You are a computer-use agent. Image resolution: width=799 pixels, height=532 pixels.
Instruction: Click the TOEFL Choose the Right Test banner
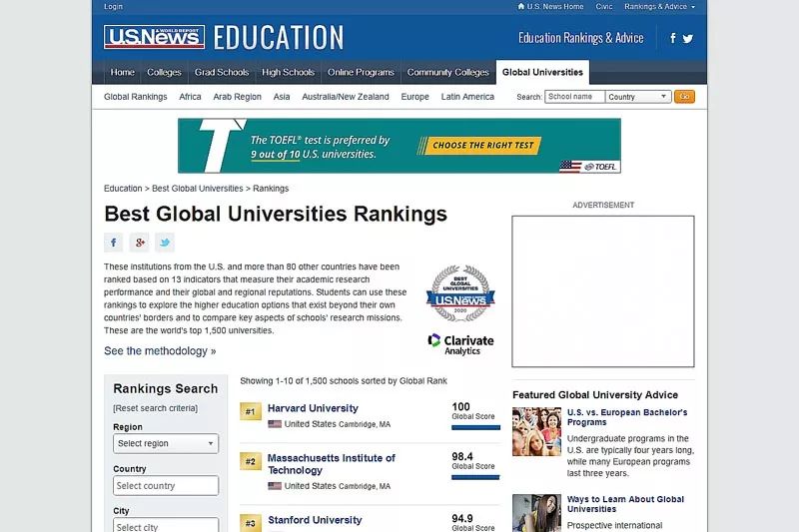tap(399, 146)
